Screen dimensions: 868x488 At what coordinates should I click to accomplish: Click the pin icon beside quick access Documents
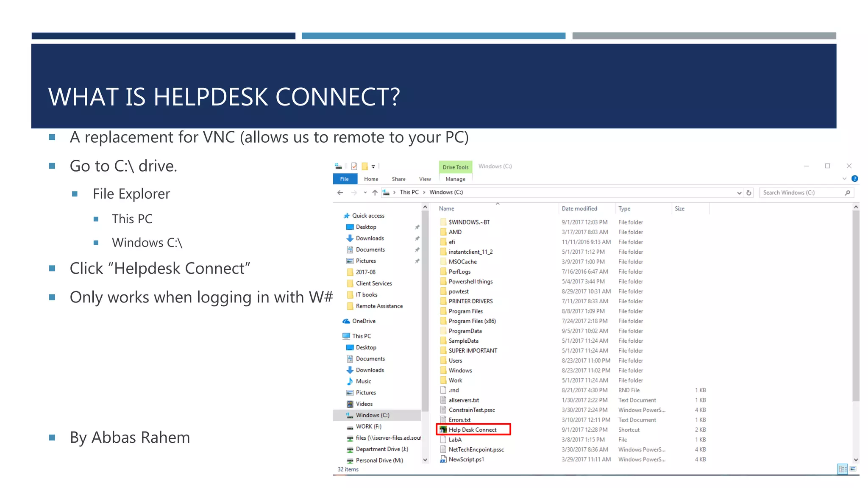[x=417, y=250]
